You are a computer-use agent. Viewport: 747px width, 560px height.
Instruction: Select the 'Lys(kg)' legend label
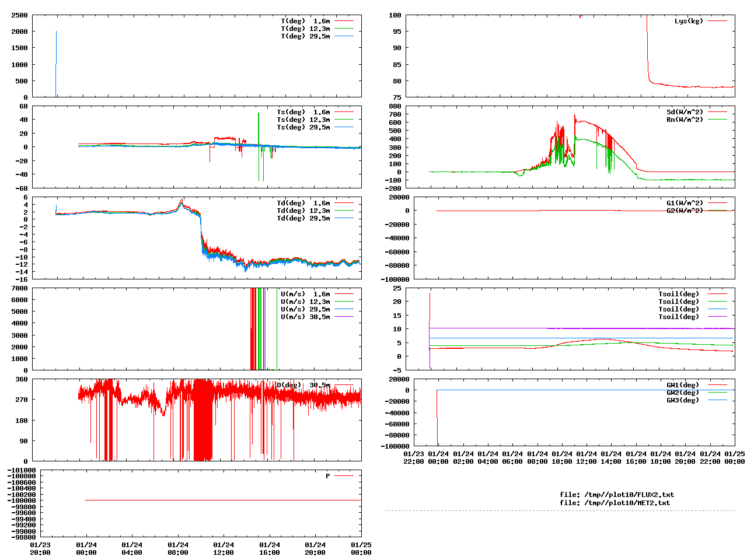point(689,21)
